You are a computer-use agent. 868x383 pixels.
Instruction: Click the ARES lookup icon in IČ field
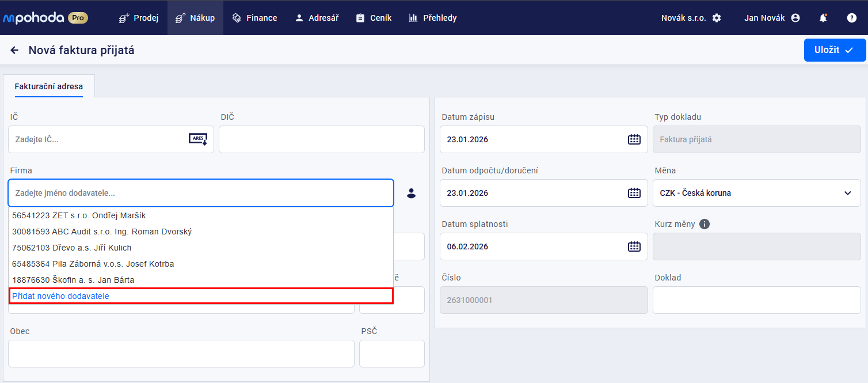point(197,139)
